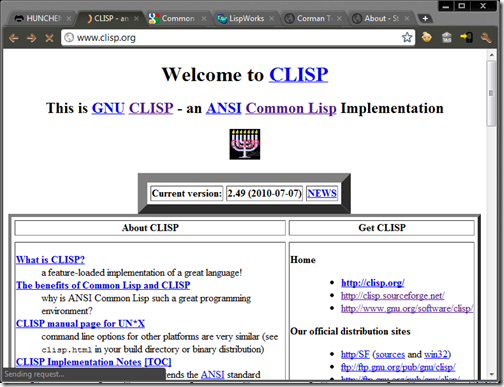Minimize the browser window
Screen dimensions: 504x387
pos(446,6)
